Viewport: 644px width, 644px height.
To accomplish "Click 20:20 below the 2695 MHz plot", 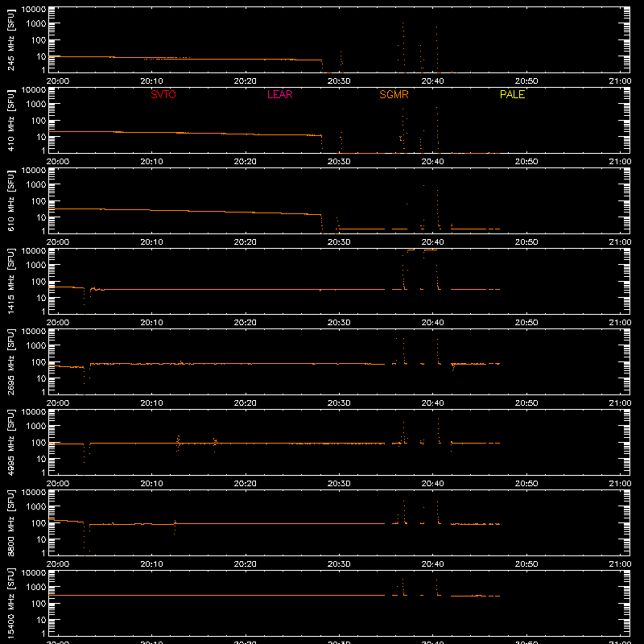I will 246,403.
